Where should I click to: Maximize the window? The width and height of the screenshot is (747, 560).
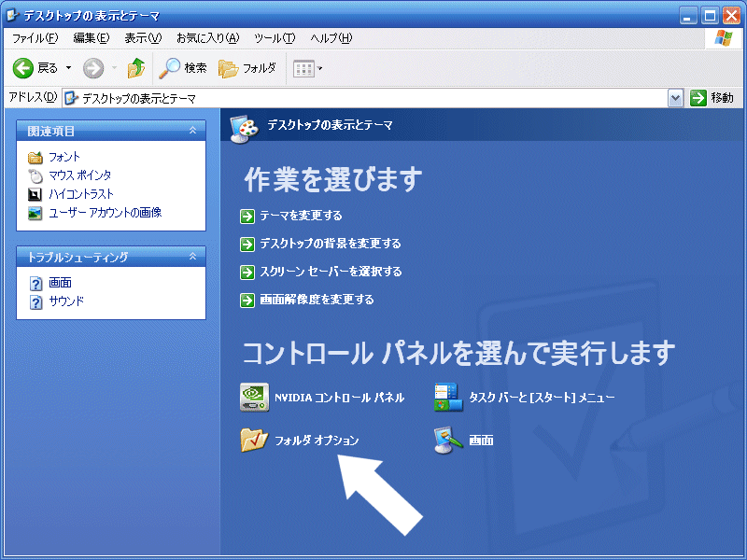pyautogui.click(x=710, y=16)
